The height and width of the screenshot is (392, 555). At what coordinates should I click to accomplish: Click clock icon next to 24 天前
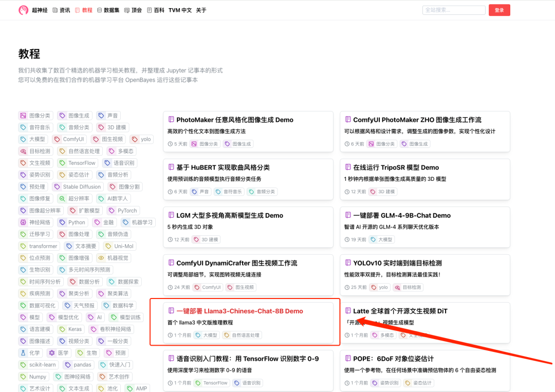tap(170, 287)
